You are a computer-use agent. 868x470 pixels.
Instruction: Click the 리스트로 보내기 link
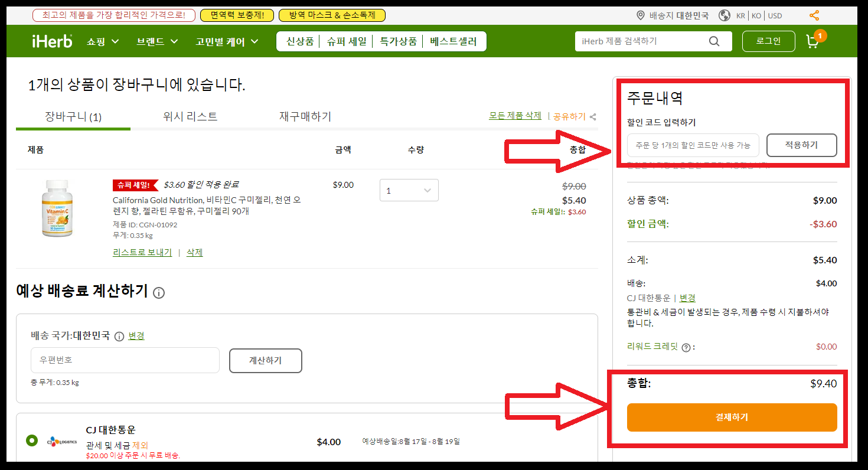pyautogui.click(x=142, y=252)
